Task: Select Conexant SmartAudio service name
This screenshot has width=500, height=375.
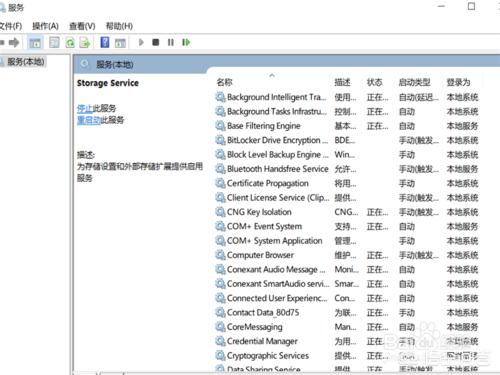Action: coord(278,284)
